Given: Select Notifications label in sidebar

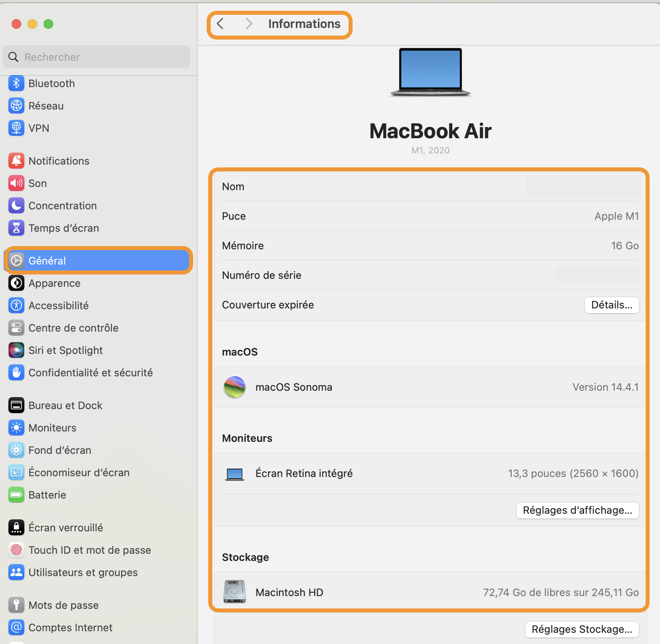Looking at the screenshot, I should pyautogui.click(x=59, y=161).
